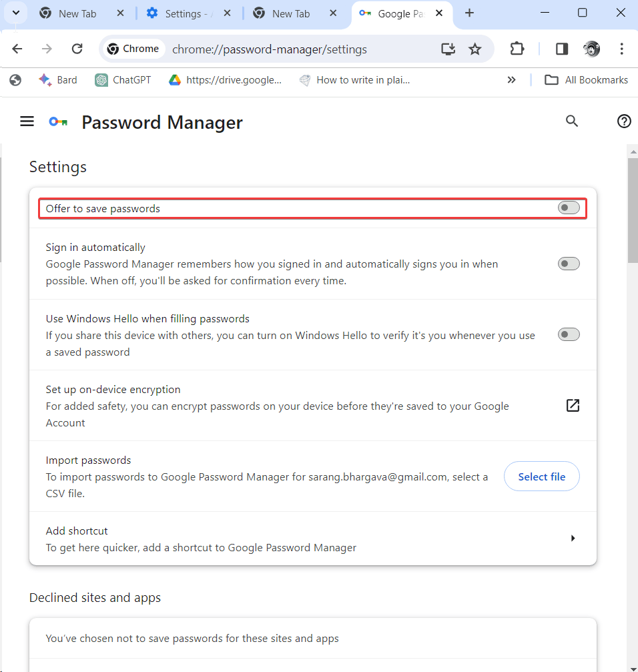Expand the Add shortcut option
Image resolution: width=638 pixels, height=672 pixels.
pos(573,538)
